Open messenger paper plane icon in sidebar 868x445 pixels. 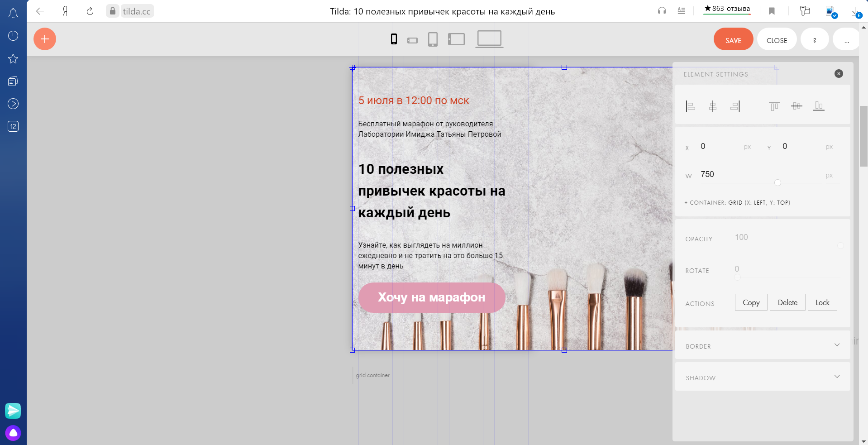(x=13, y=411)
